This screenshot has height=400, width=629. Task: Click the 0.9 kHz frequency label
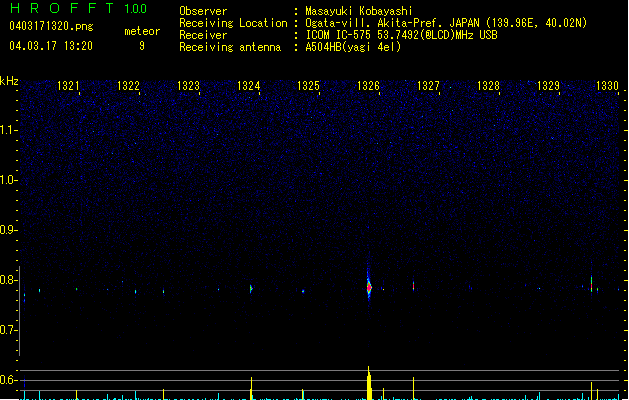point(9,230)
